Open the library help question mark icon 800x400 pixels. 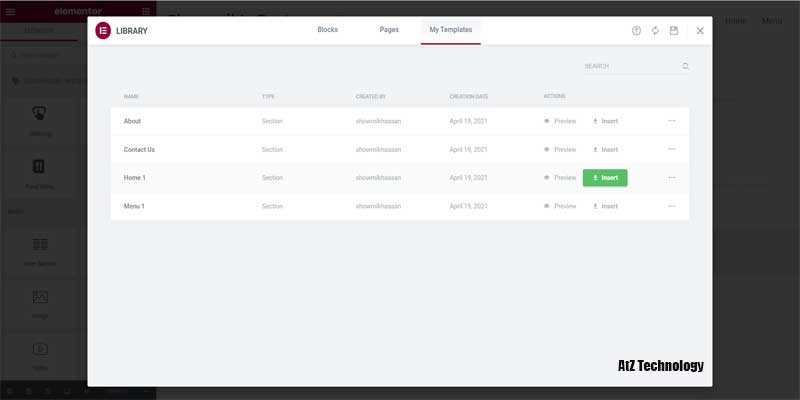point(636,31)
